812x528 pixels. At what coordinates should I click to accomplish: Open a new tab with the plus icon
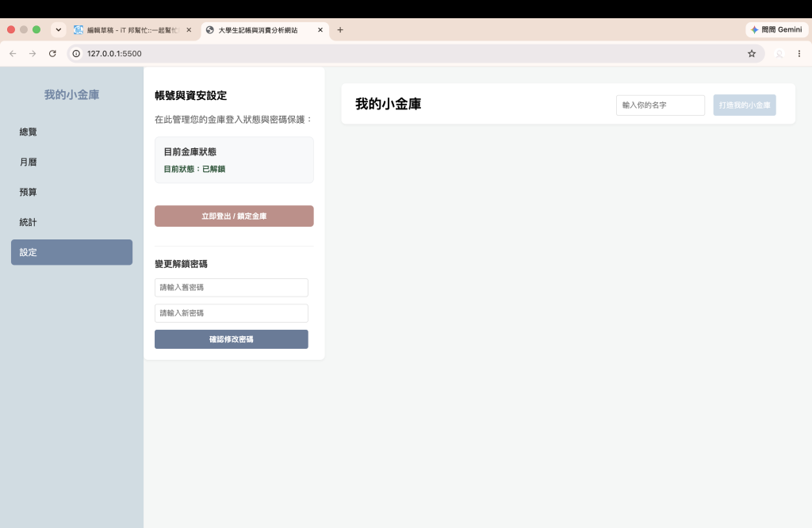(340, 30)
